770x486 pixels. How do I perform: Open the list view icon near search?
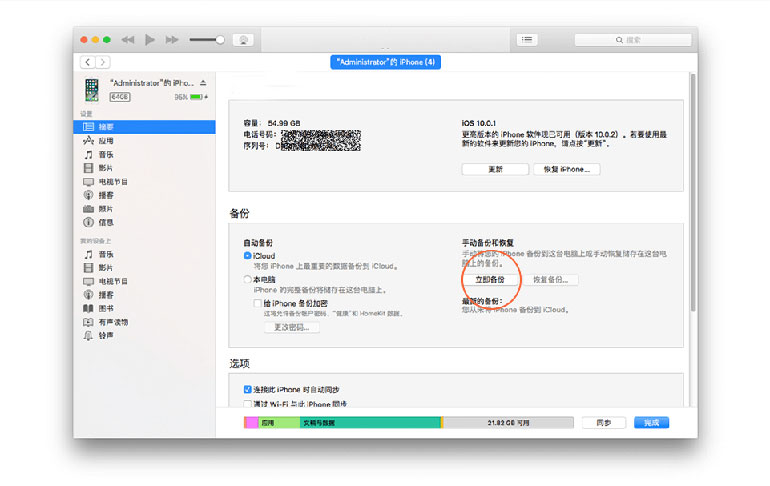tap(528, 39)
